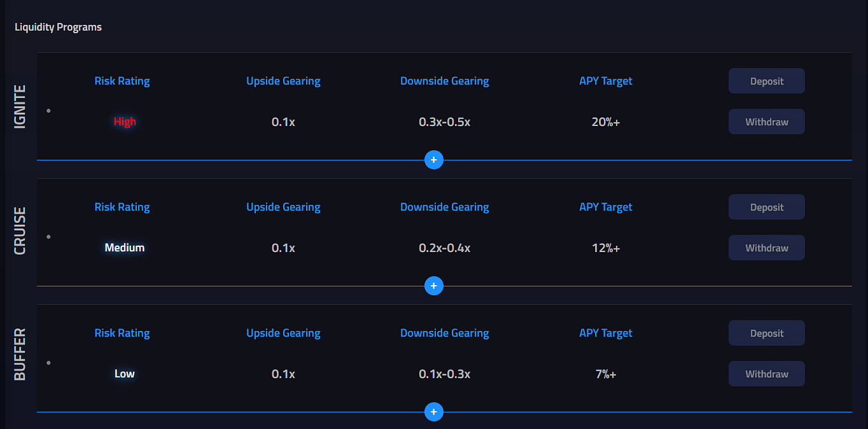Expand the BUFFER program details with the plus icon
This screenshot has height=429, width=868.
pyautogui.click(x=434, y=412)
